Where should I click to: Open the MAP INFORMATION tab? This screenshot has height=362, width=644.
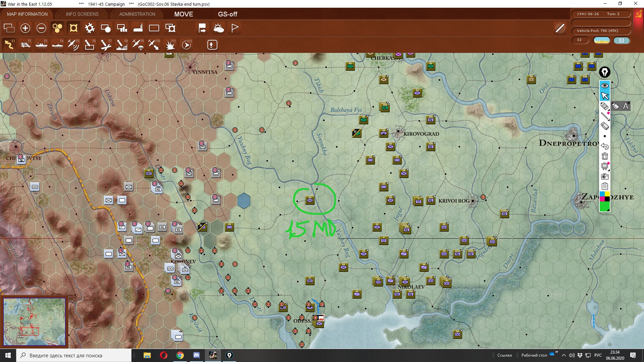tap(27, 14)
